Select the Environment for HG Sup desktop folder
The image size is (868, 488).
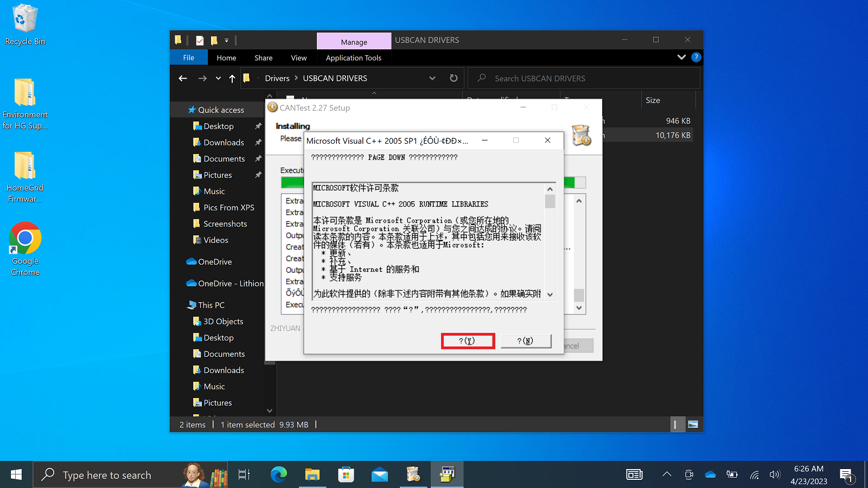(x=25, y=105)
